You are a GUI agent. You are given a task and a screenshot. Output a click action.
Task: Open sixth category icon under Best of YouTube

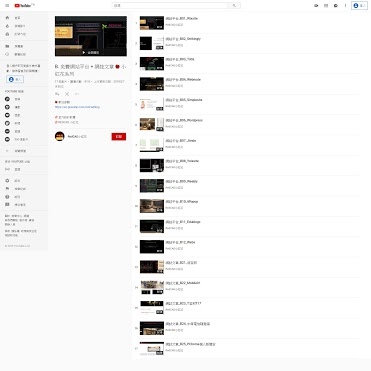7,139
